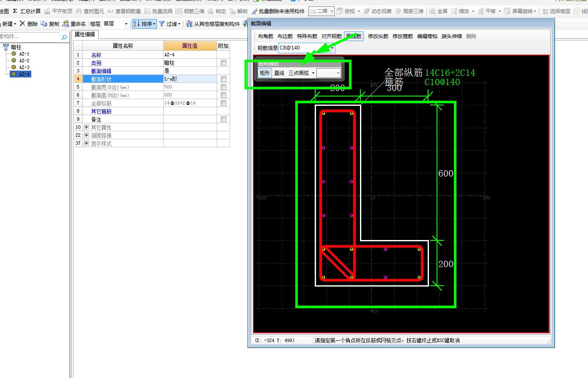Viewport: 588px width, 378px height.
Task: Click the 搜索构件 search input field
Action: (x=30, y=37)
